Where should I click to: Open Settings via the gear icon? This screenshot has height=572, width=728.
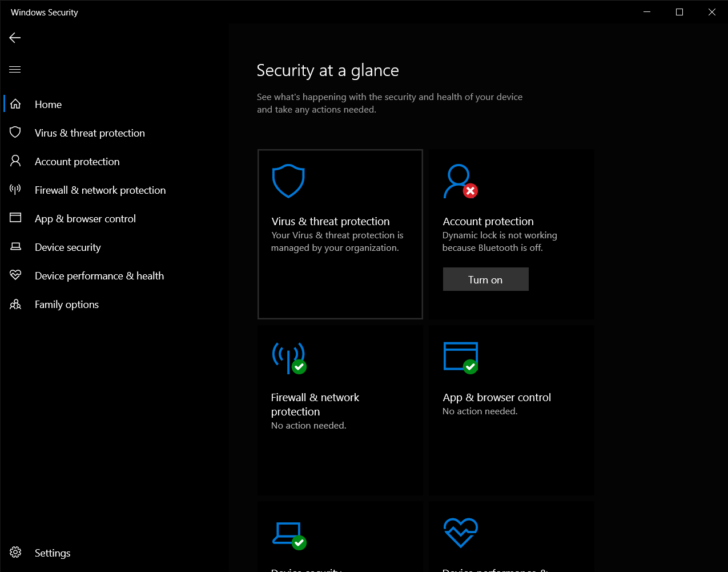16,552
